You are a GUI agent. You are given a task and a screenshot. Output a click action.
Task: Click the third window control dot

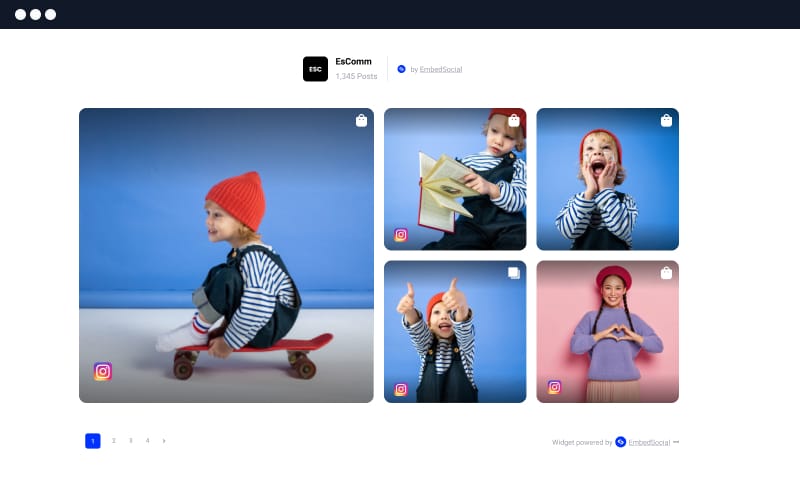click(51, 14)
